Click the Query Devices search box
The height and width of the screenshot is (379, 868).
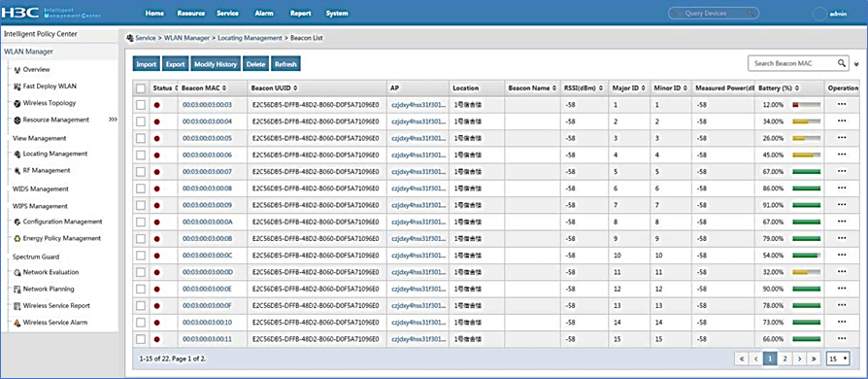(714, 14)
